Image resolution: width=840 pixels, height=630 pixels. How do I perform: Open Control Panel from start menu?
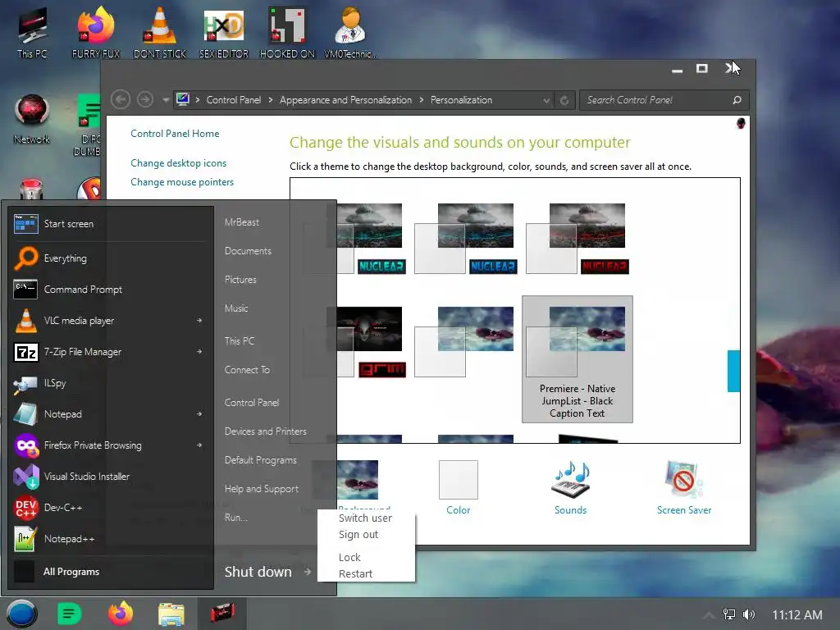pyautogui.click(x=252, y=403)
